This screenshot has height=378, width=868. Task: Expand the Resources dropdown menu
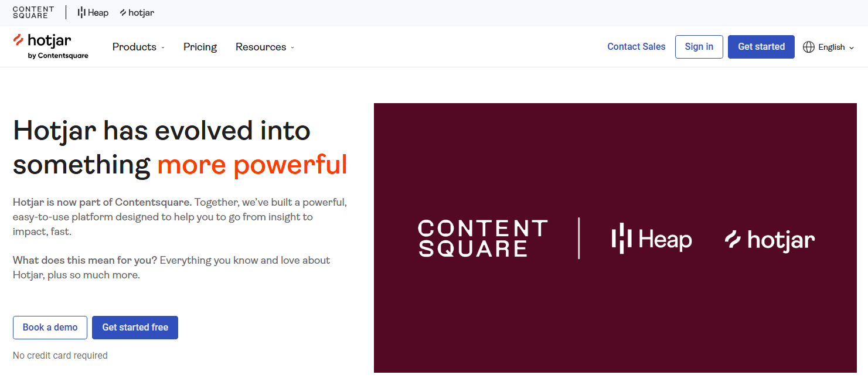point(265,47)
